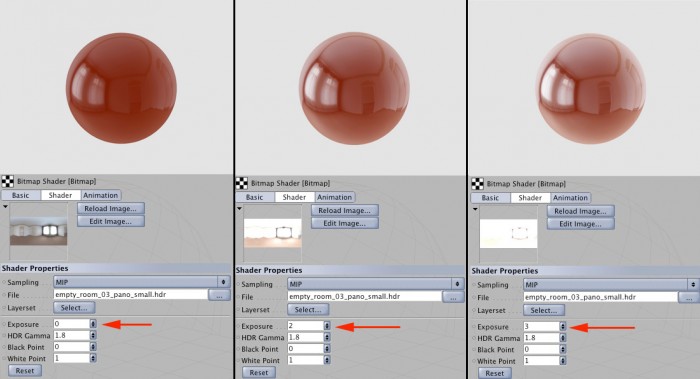Click Reload Image button in left panel
The width and height of the screenshot is (700, 379).
coord(111,208)
